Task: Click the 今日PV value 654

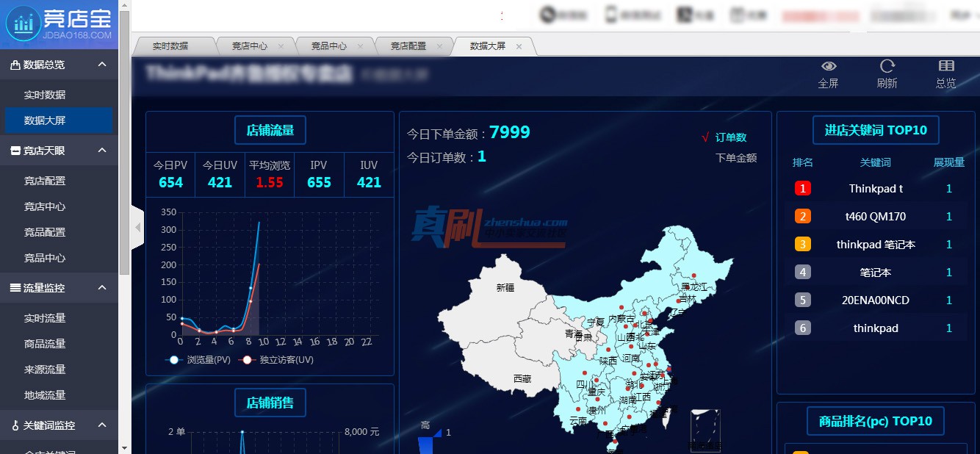Action: tap(170, 182)
